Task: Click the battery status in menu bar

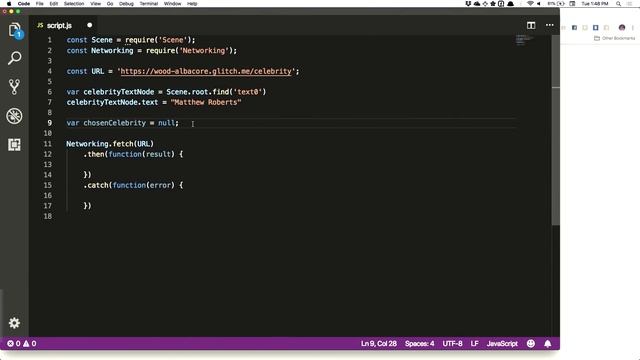Action: point(556,4)
